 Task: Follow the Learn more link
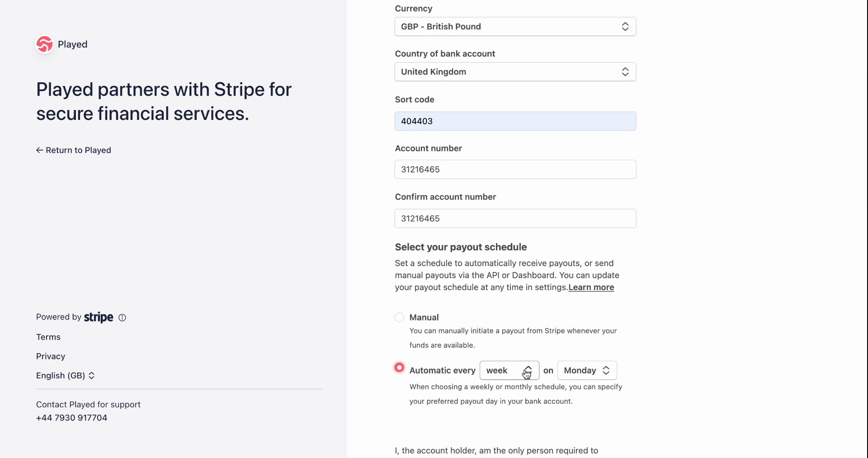[591, 287]
